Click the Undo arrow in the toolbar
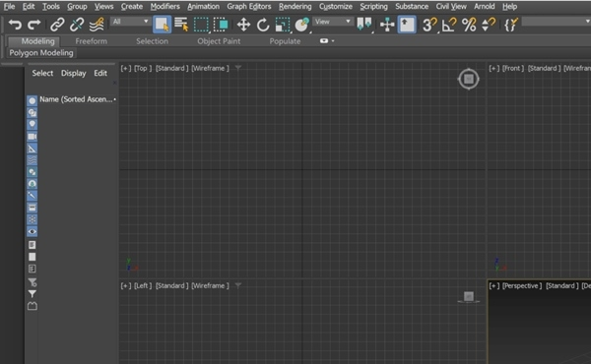Screen dimensions: 591x364 point(15,25)
